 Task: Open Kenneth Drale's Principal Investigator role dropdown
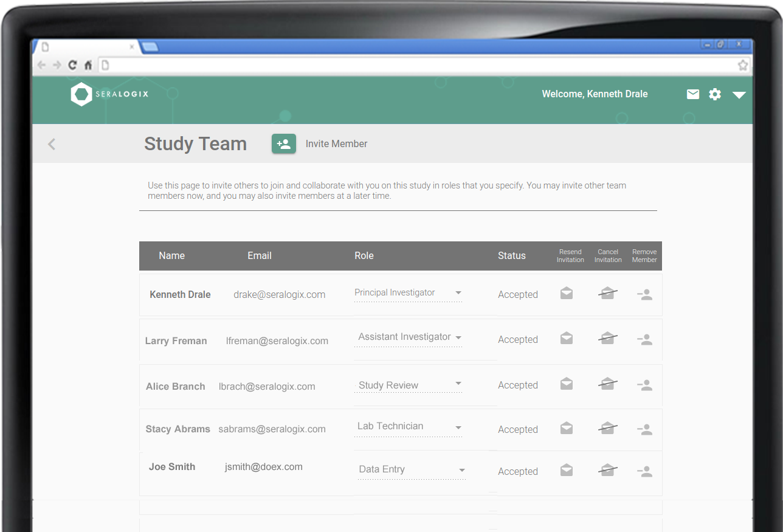(458, 292)
